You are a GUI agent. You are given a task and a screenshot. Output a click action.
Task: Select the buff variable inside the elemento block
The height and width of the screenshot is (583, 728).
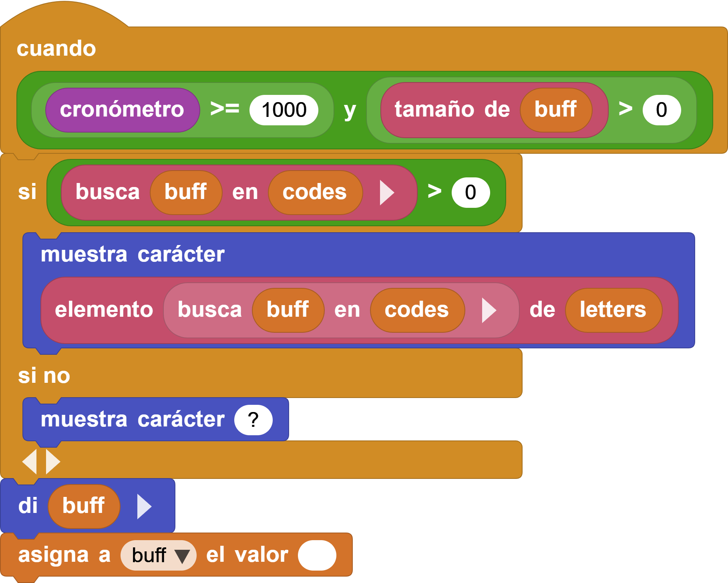288,310
